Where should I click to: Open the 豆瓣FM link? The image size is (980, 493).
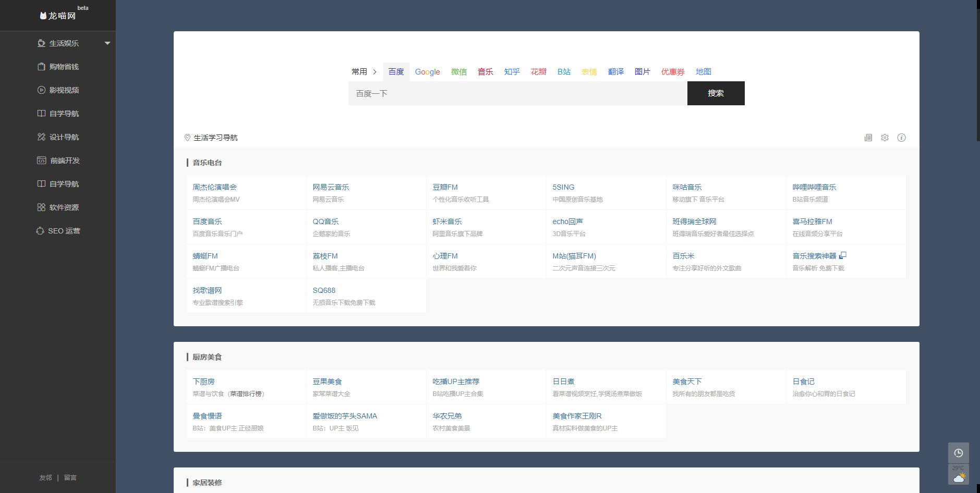point(445,187)
